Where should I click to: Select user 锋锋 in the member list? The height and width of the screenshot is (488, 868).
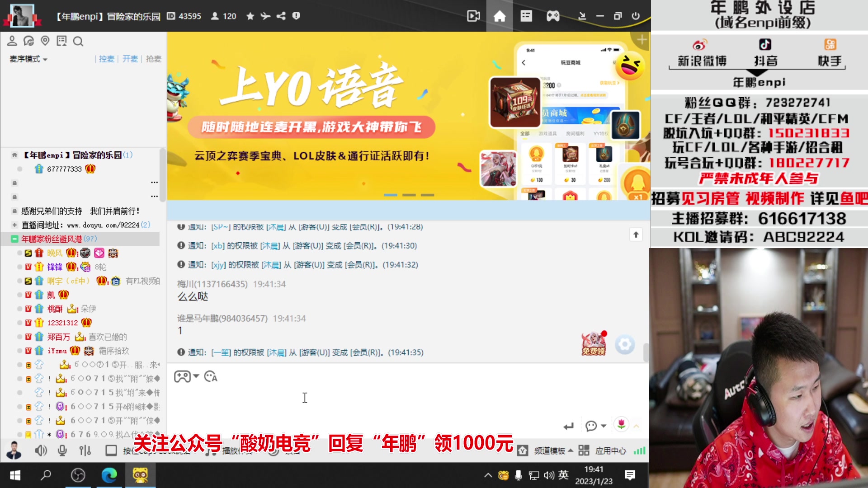[x=55, y=267]
